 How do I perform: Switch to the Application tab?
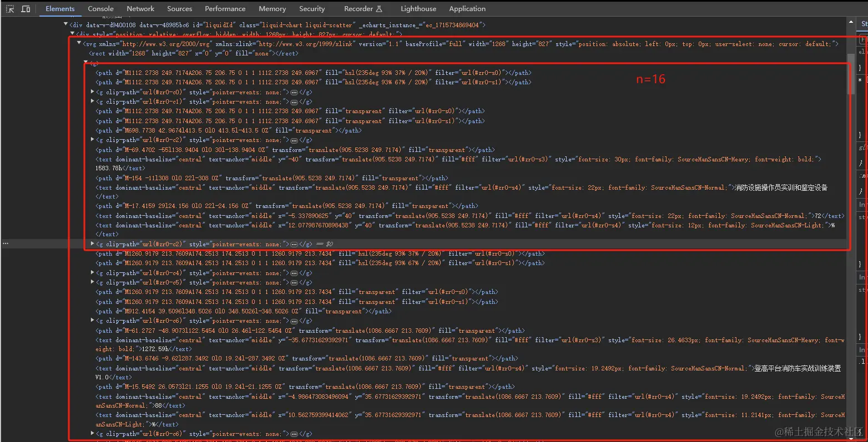pyautogui.click(x=467, y=9)
